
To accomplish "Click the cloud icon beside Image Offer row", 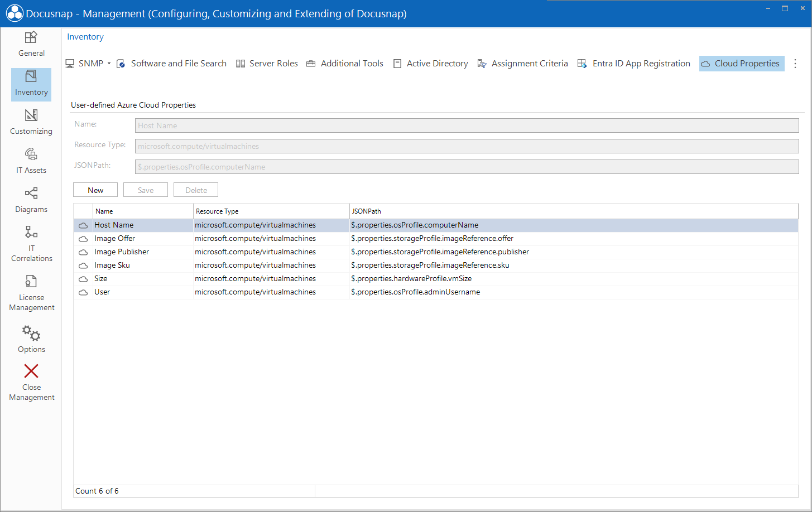I will [x=83, y=239].
